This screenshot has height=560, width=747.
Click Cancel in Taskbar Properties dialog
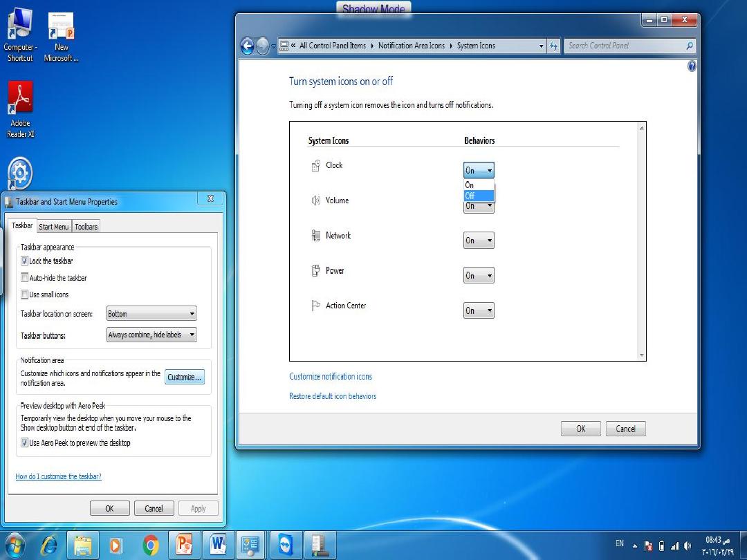point(154,509)
